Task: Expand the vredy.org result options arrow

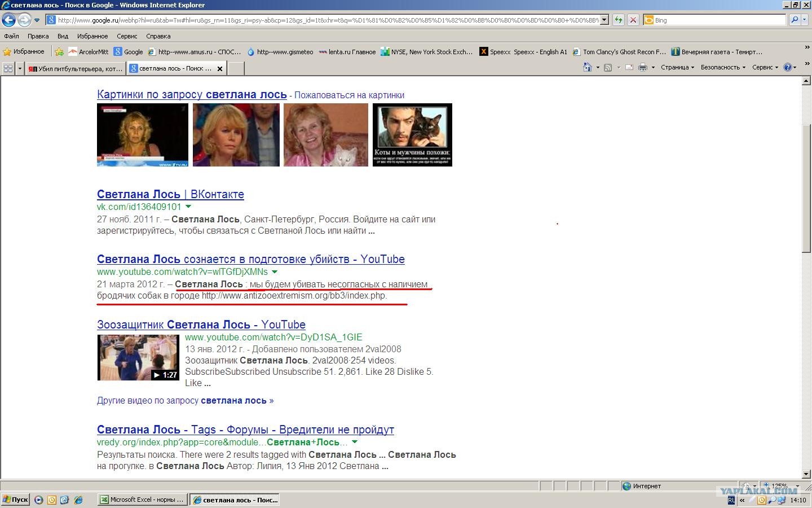Action: point(355,442)
